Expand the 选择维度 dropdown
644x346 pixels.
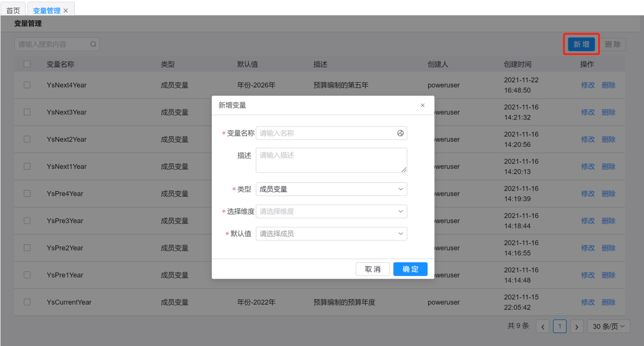pos(331,212)
